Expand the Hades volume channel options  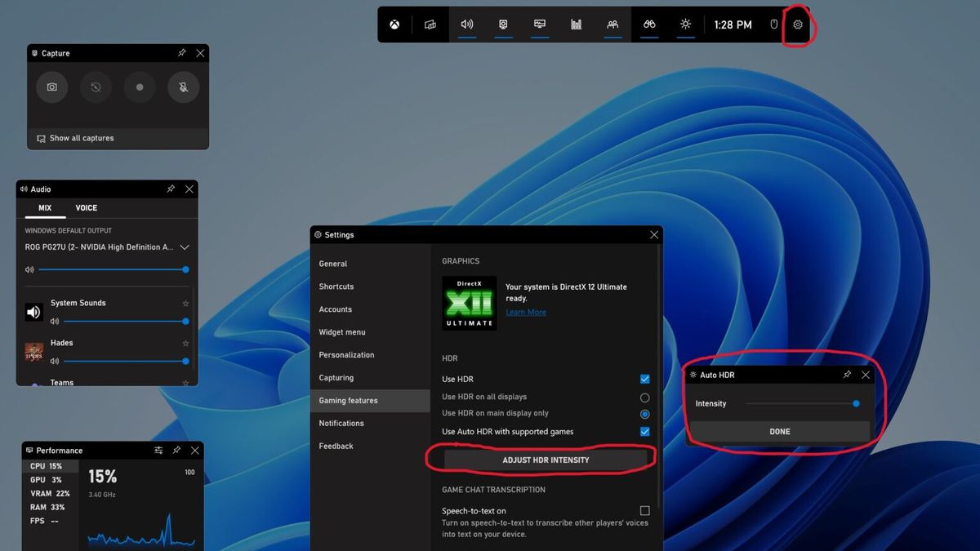coord(185,343)
